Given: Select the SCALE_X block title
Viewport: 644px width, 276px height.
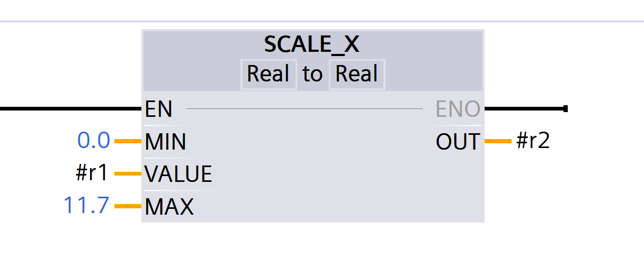Looking at the screenshot, I should (x=312, y=45).
